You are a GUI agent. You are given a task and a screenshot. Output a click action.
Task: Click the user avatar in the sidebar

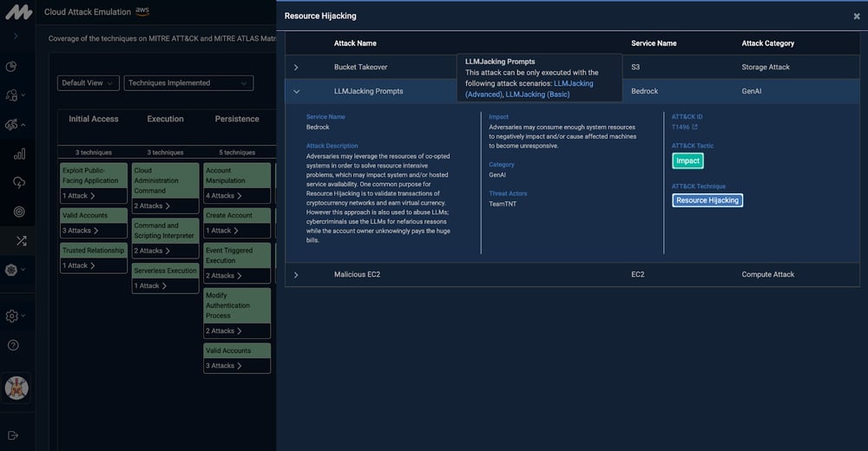pos(16,387)
